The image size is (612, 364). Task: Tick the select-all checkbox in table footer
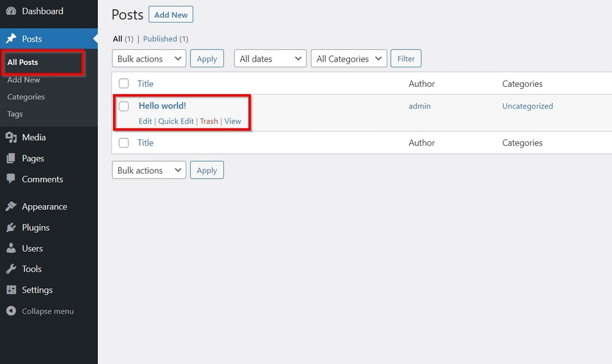(124, 143)
